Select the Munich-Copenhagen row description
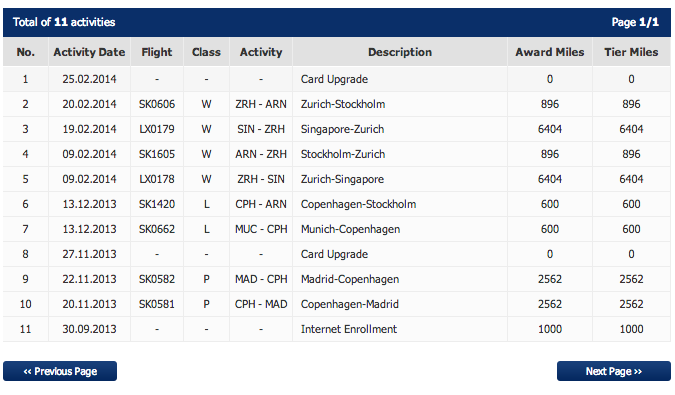 coord(350,229)
